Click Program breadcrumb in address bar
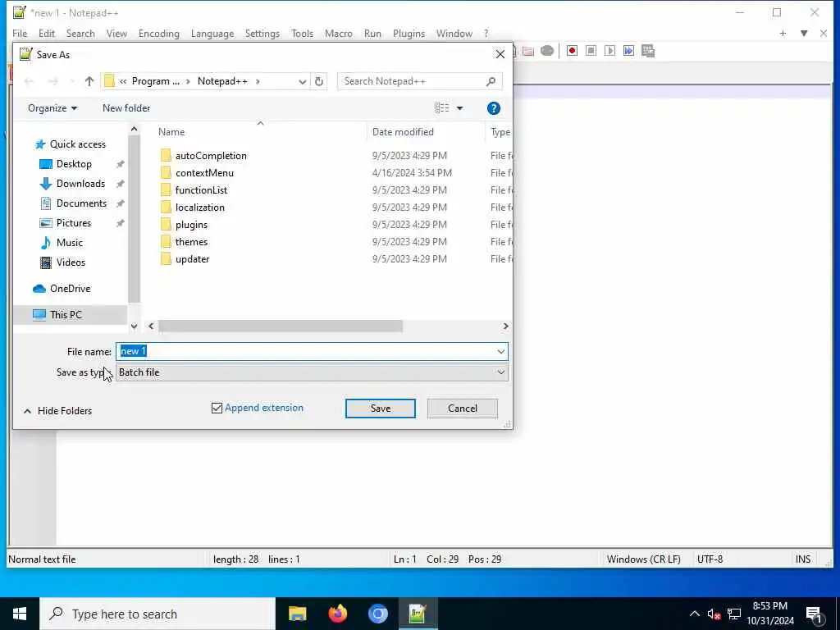 [155, 81]
